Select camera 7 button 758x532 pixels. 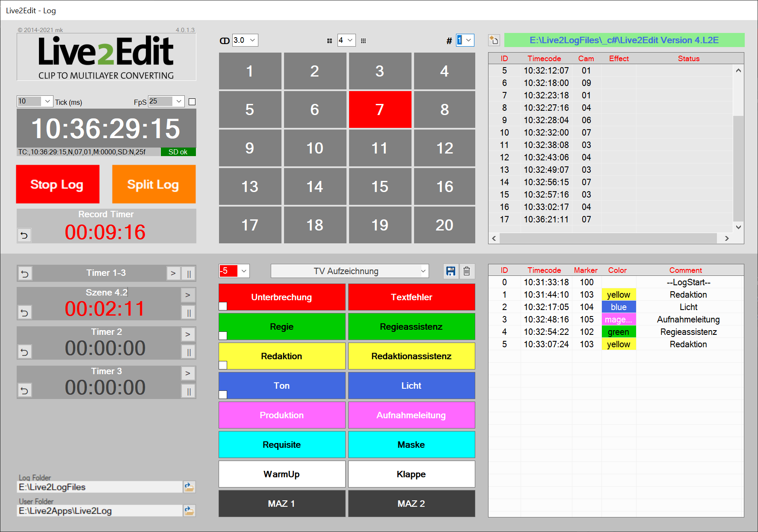pos(380,109)
